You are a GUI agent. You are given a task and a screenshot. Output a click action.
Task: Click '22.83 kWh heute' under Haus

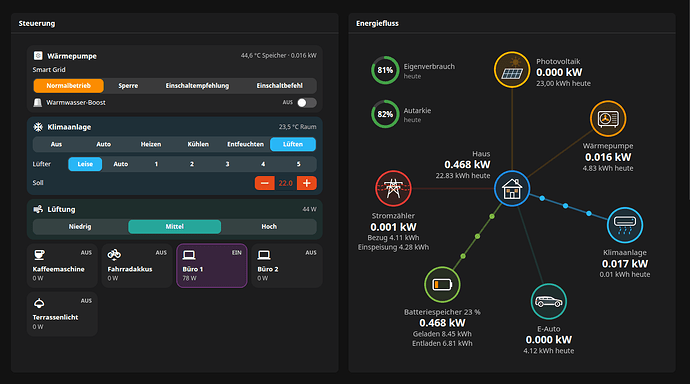click(463, 176)
